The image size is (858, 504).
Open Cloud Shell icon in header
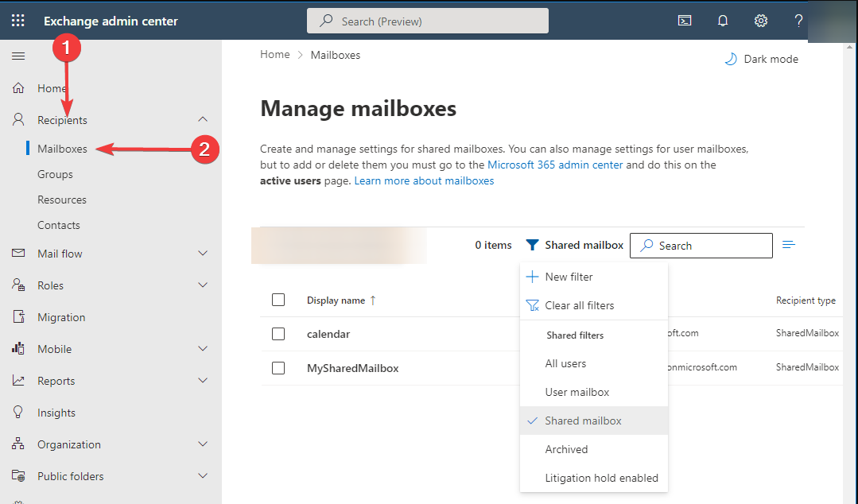click(x=685, y=21)
